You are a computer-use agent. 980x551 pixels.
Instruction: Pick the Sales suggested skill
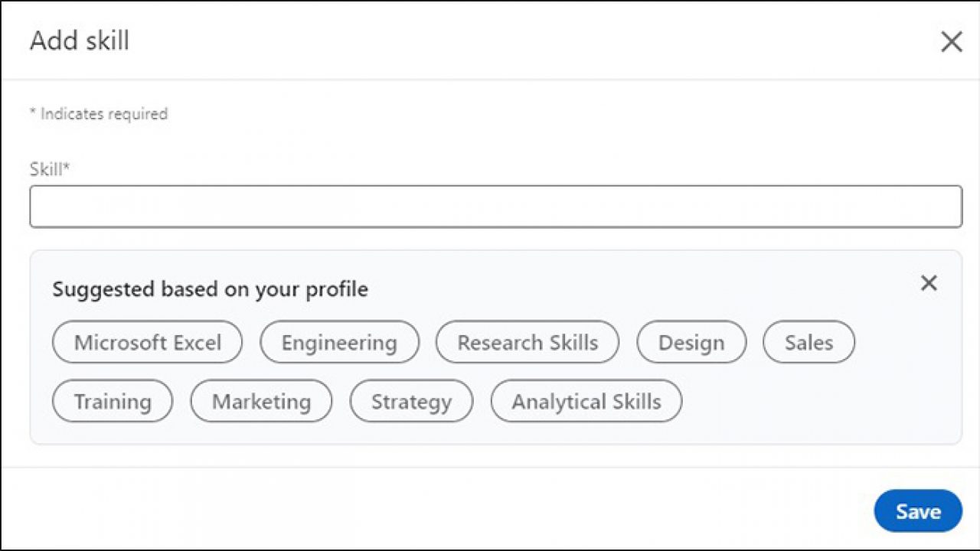808,342
